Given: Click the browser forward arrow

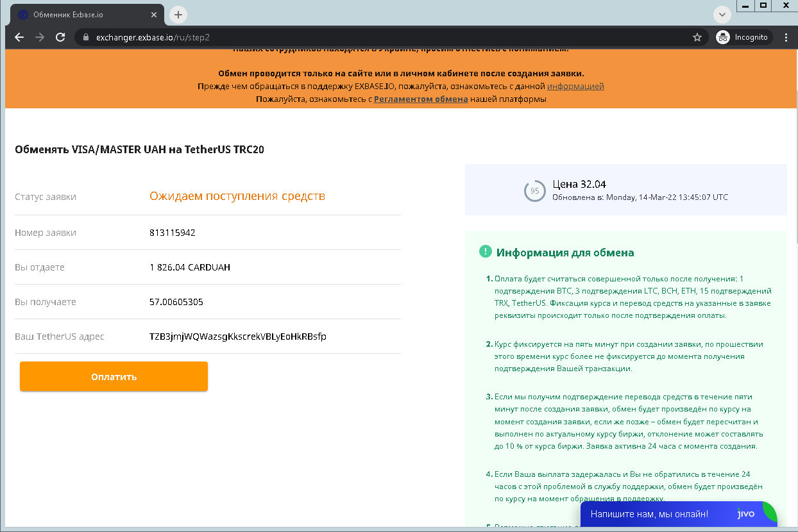Looking at the screenshot, I should pyautogui.click(x=40, y=37).
